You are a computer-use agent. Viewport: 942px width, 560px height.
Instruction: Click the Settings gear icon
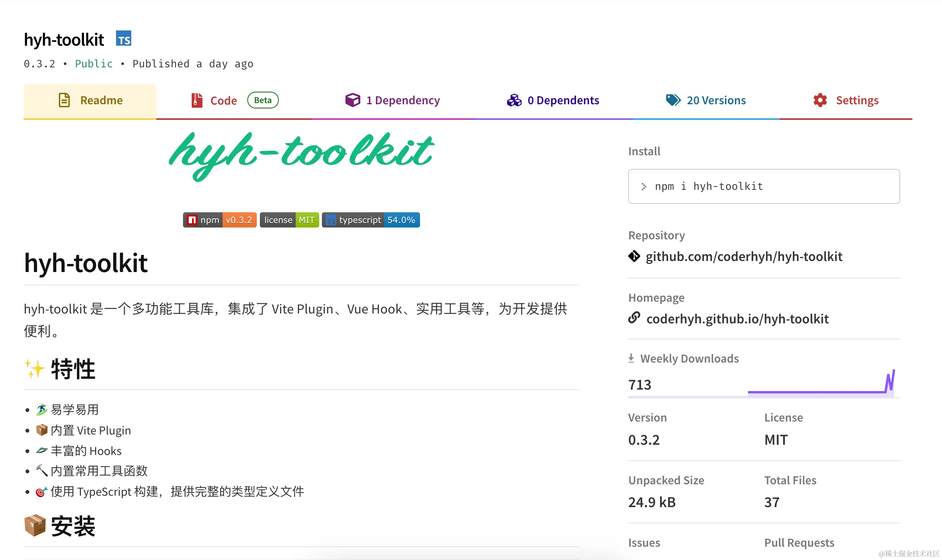820,100
